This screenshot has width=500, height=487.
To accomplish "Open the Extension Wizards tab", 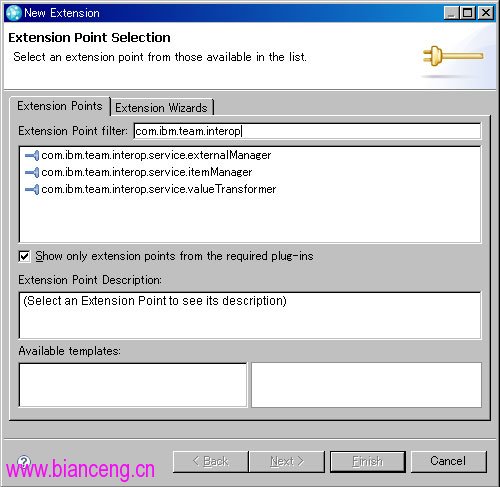I will click(161, 108).
